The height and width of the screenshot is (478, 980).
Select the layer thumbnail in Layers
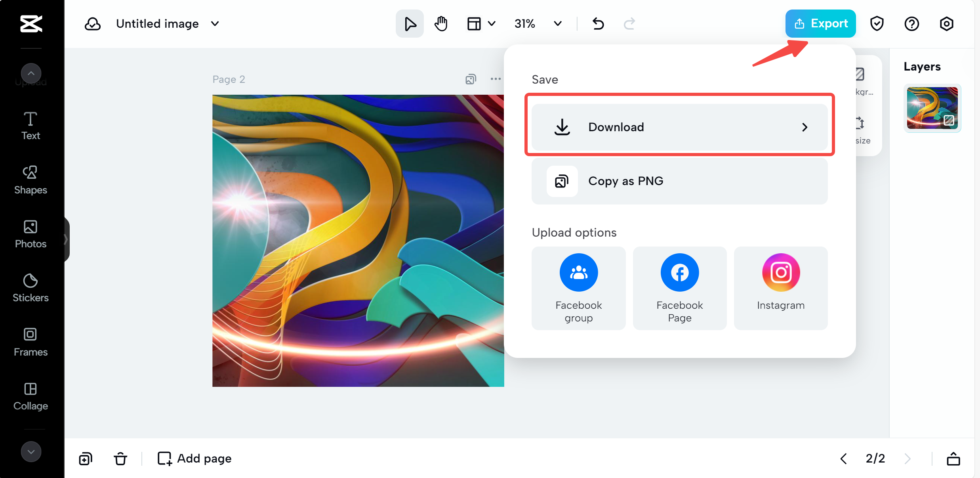click(932, 108)
